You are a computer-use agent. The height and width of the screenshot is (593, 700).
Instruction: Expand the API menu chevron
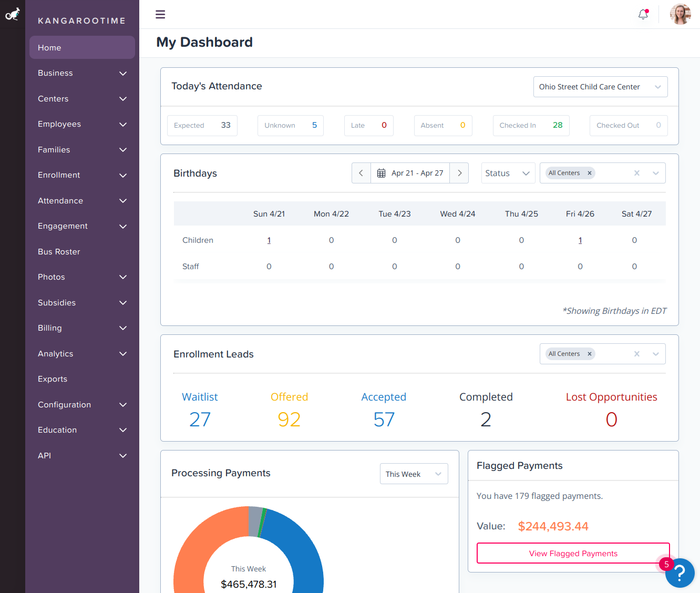pyautogui.click(x=123, y=456)
